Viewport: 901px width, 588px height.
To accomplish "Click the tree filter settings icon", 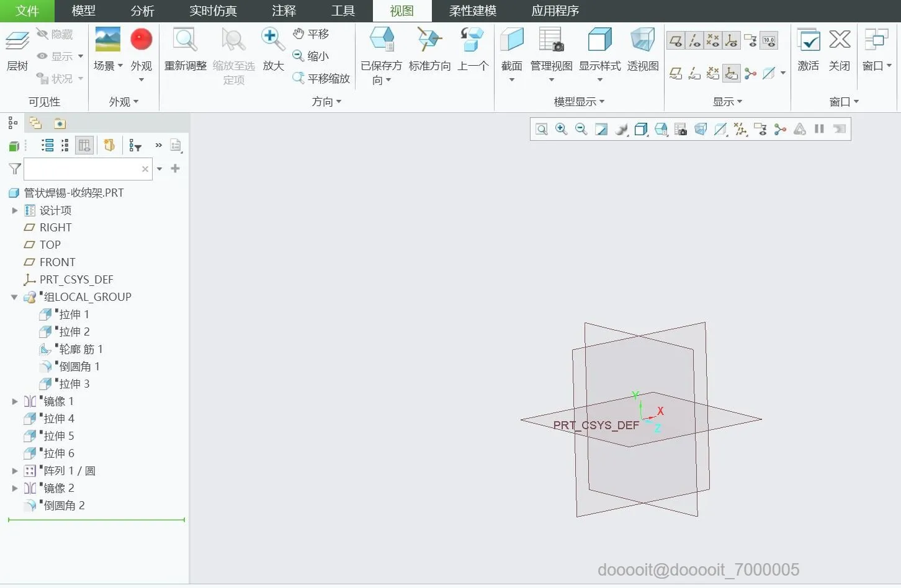I will click(135, 145).
